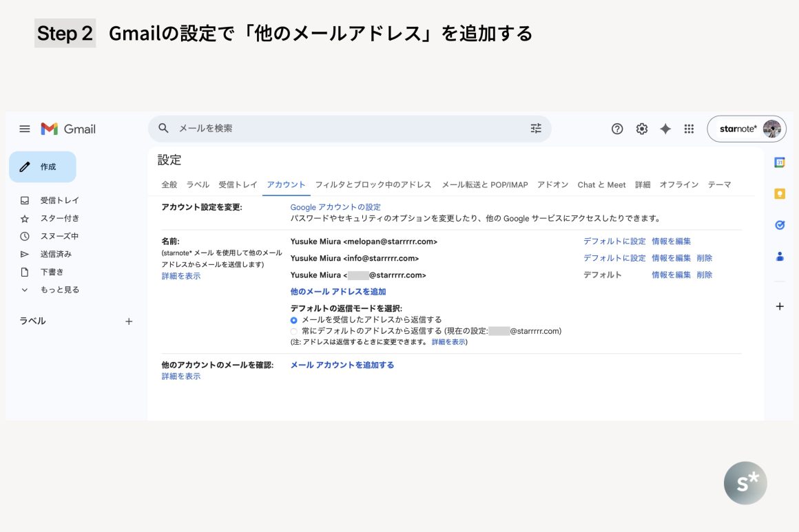This screenshot has width=799, height=532.
Task: Click the Gemini sparkle icon
Action: [x=665, y=129]
